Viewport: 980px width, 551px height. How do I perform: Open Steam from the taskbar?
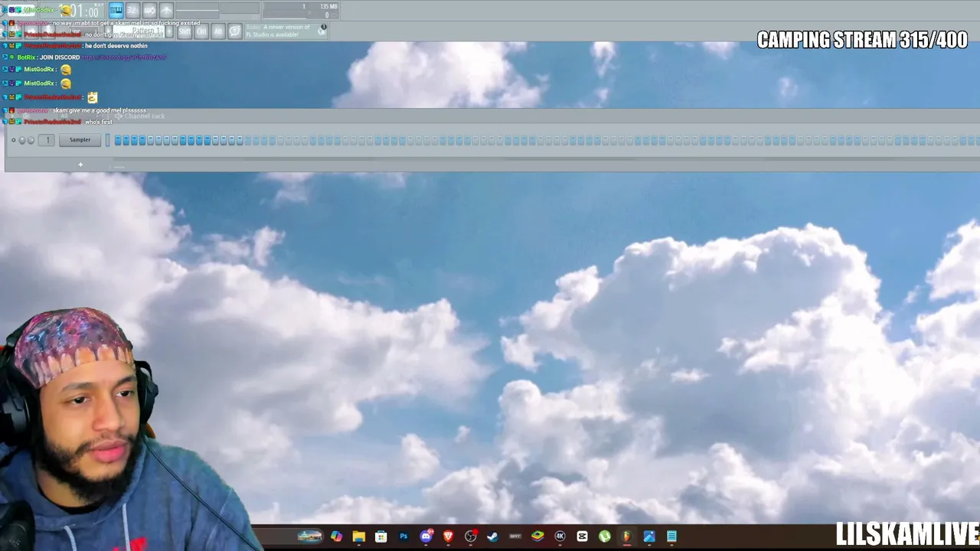coord(493,536)
